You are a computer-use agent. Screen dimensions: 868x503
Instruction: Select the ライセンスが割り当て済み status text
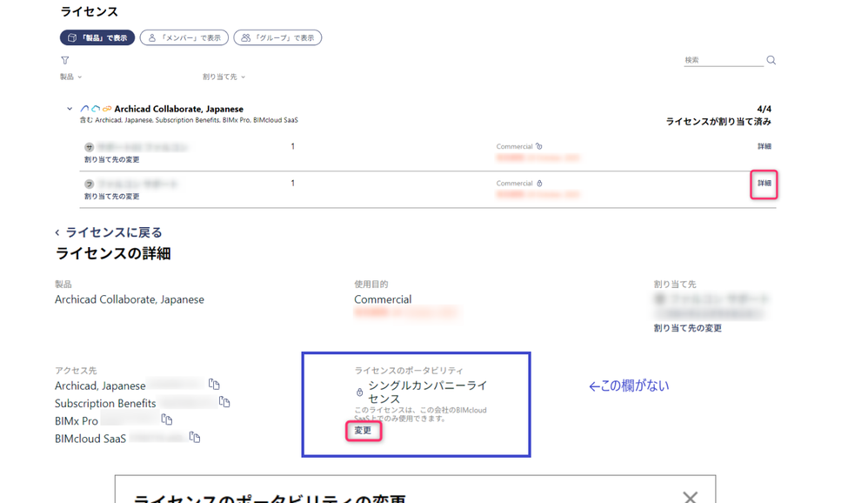tap(718, 121)
